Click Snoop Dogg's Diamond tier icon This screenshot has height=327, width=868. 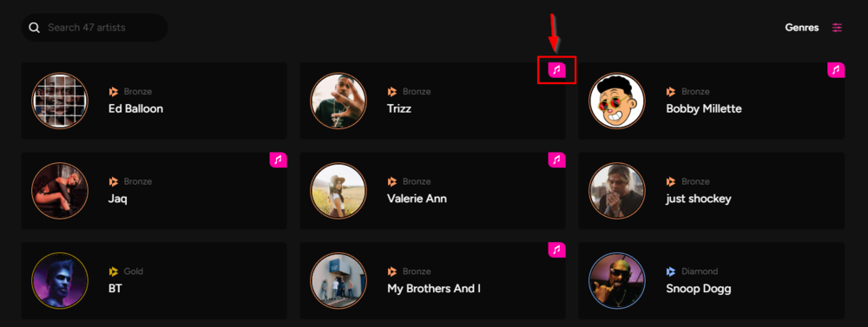671,271
